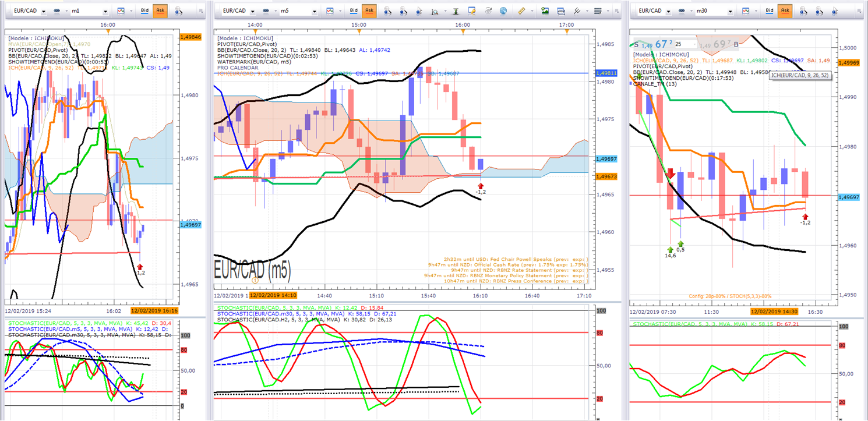Toggle Ask price display in the m1 chart
The image size is (868, 421).
[x=160, y=11]
